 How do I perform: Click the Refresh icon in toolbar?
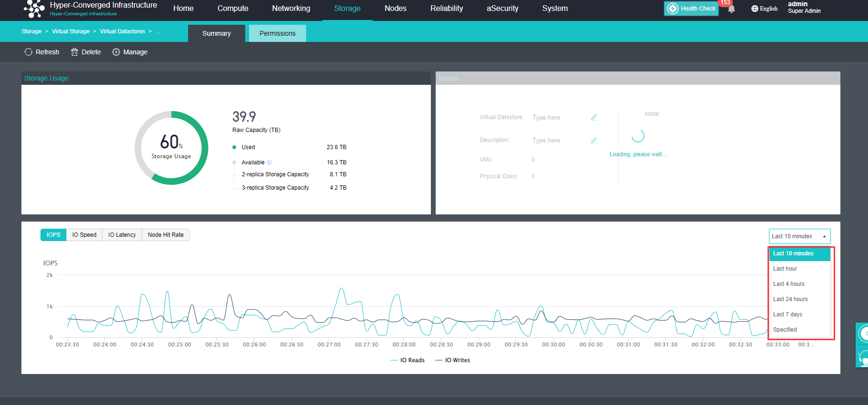[29, 52]
